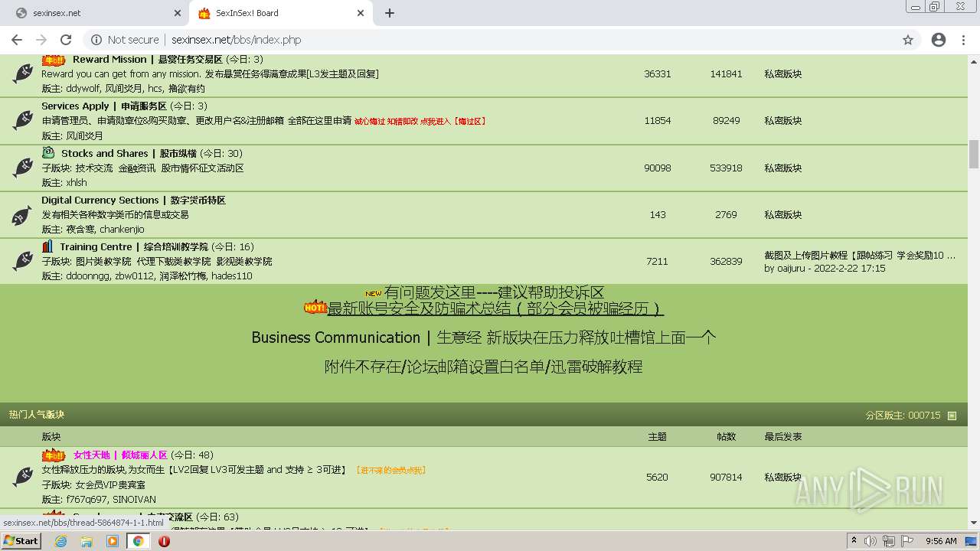Open 影视类教学院 sub-board

[243, 261]
